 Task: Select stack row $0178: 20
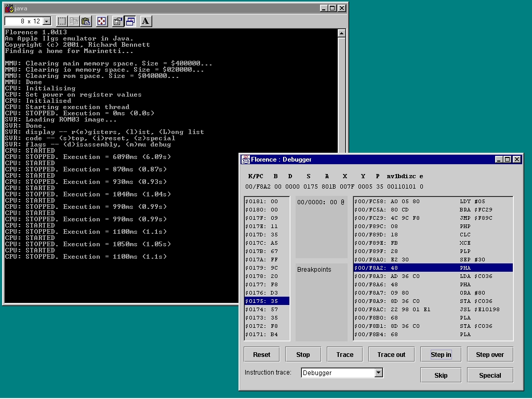coord(267,276)
